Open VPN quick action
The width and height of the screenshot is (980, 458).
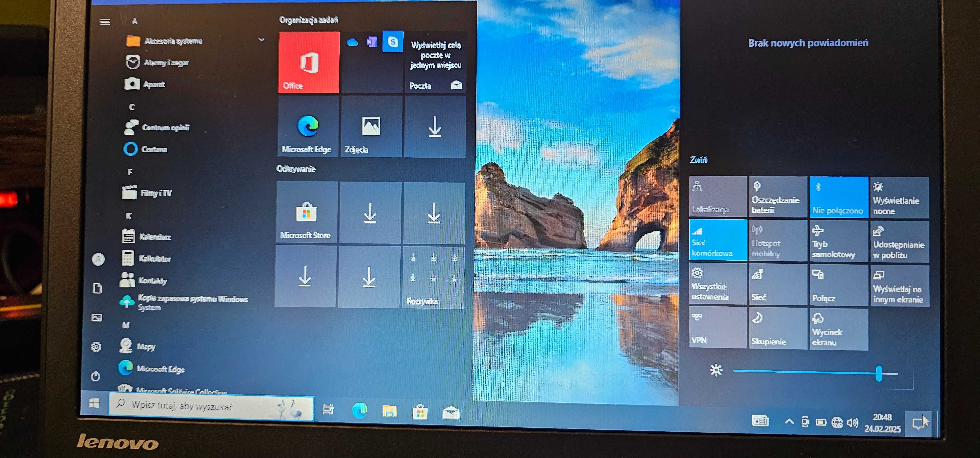(718, 327)
